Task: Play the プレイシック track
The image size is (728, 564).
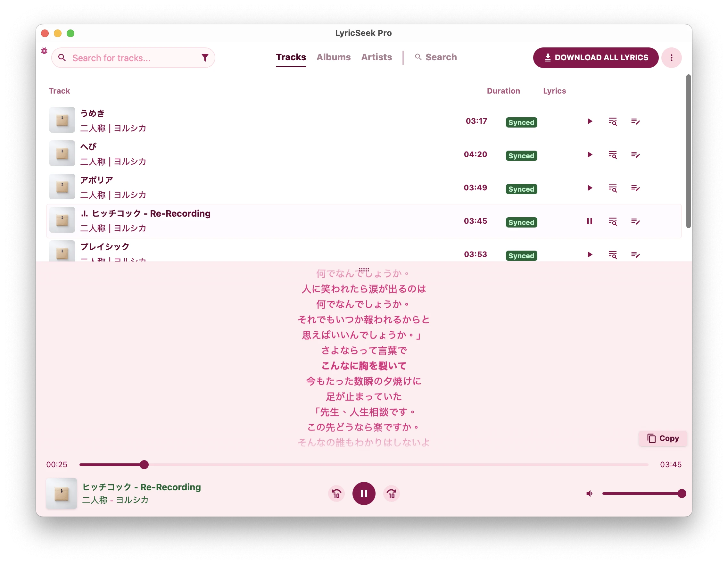Action: click(590, 255)
